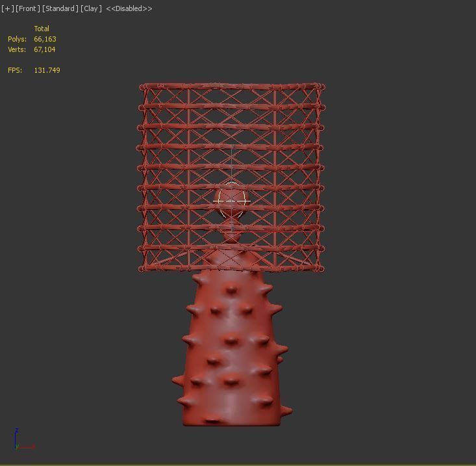
Task: Click the Total statistics header
Action: (x=42, y=29)
